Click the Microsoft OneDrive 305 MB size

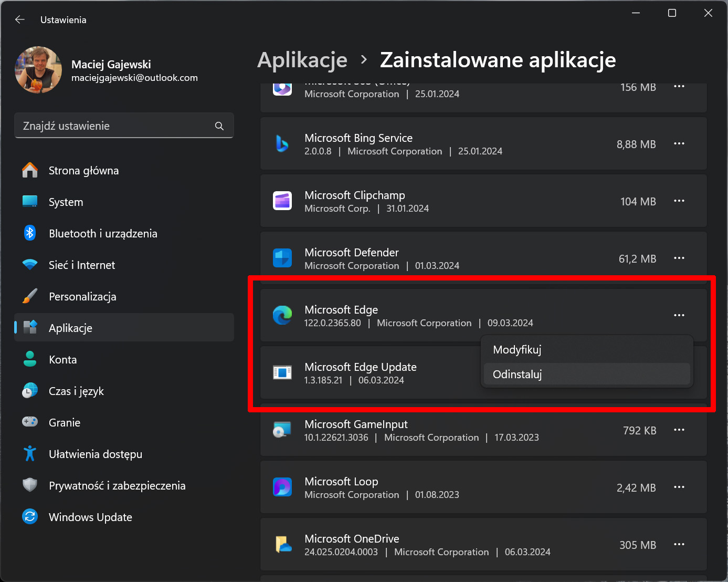pyautogui.click(x=638, y=545)
